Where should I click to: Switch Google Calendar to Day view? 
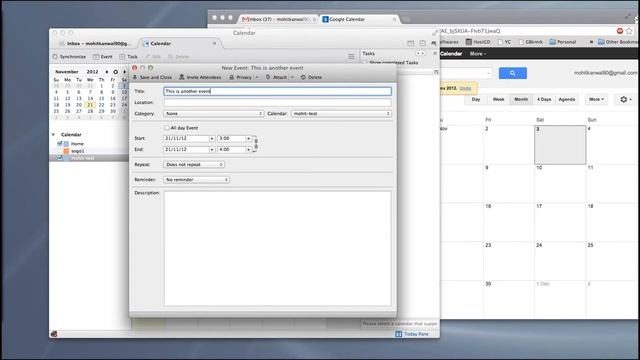pyautogui.click(x=476, y=99)
